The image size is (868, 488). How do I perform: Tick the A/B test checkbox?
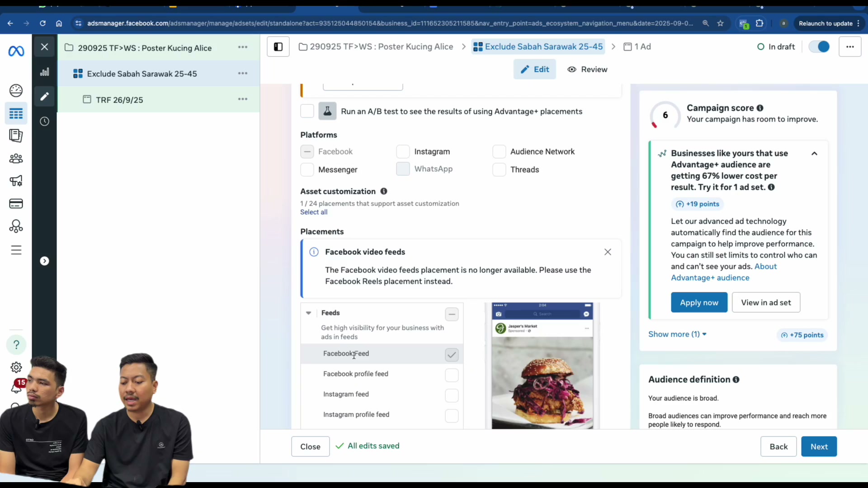(x=307, y=111)
